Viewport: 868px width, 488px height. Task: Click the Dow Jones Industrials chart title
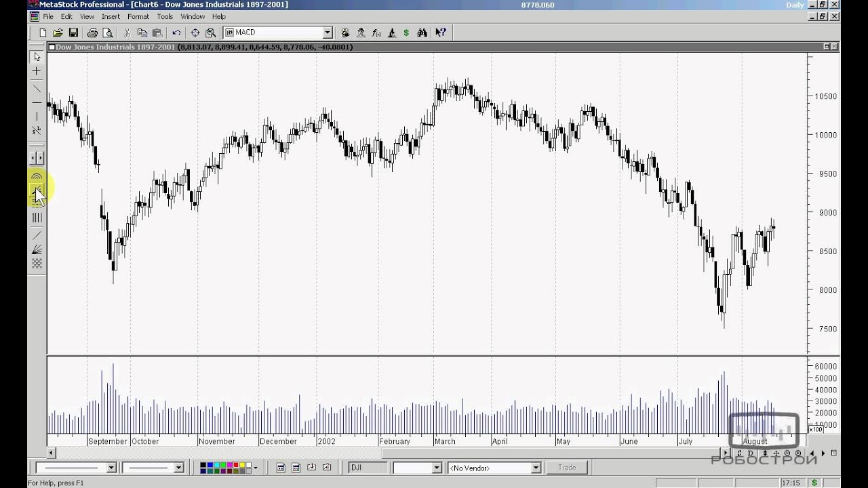click(115, 47)
